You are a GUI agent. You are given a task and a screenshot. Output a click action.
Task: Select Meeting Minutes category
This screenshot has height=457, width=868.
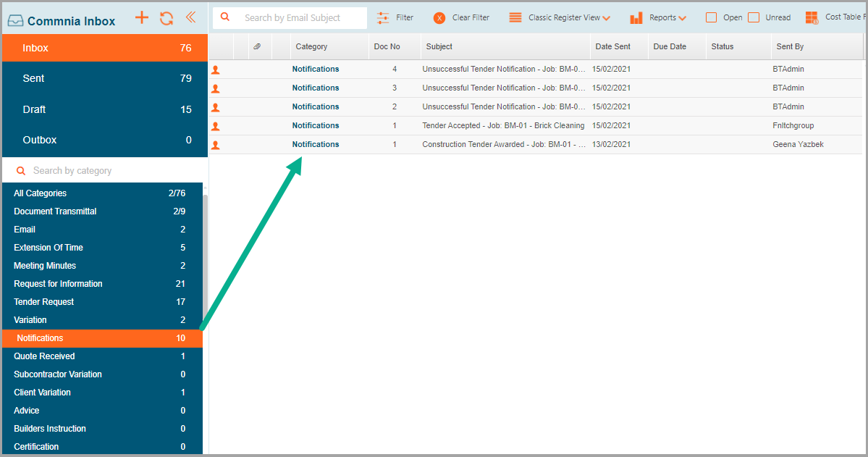pyautogui.click(x=102, y=265)
